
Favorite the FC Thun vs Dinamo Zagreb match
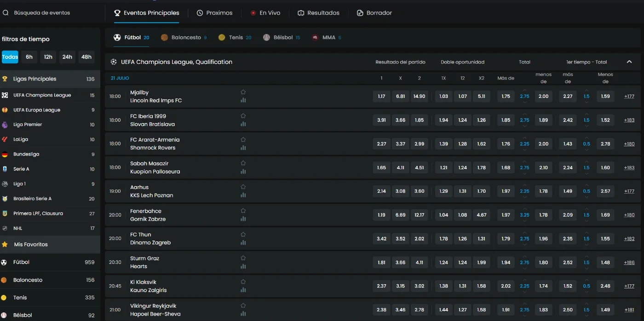click(x=243, y=234)
